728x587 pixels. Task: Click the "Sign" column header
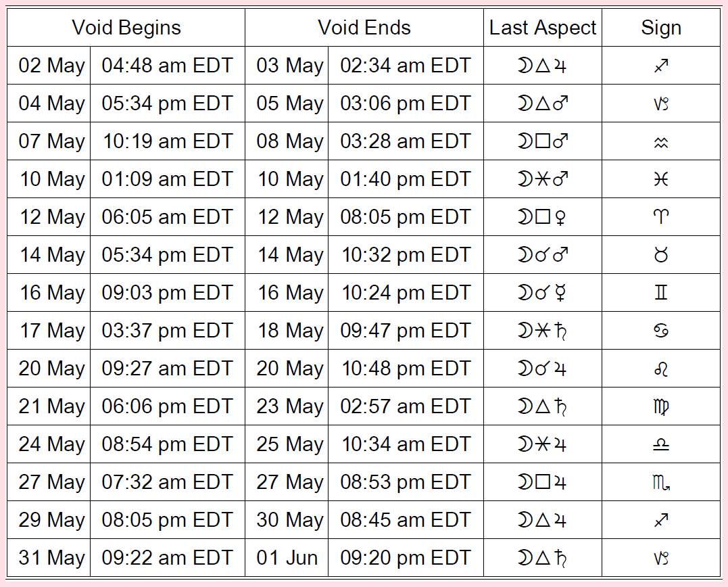[x=661, y=28]
